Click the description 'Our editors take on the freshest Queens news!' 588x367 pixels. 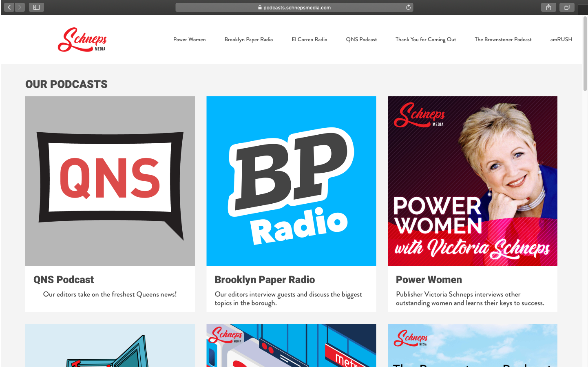[110, 294]
